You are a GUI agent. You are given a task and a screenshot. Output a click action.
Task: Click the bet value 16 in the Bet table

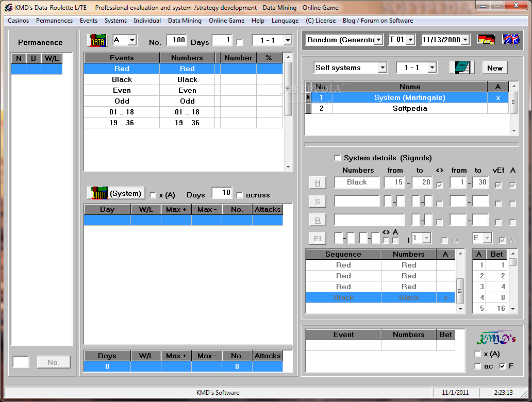497,308
